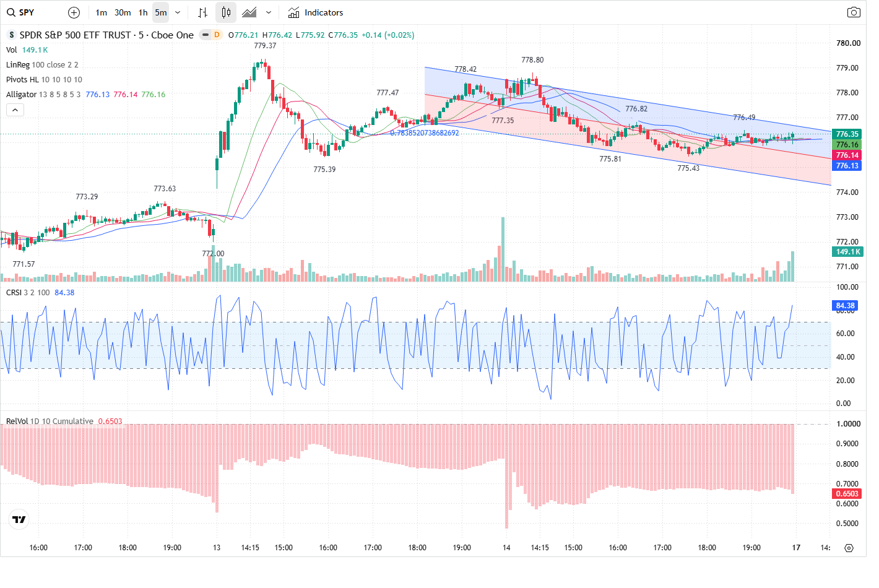Click the green 149.1K volume axis tag
Screen dimensions: 879x588
click(847, 252)
